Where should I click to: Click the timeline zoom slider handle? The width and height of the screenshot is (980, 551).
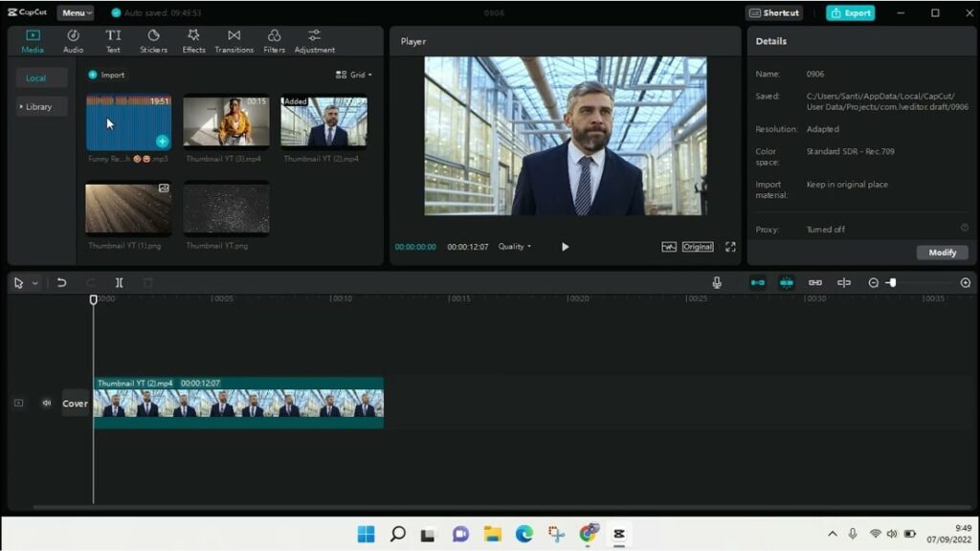click(891, 283)
